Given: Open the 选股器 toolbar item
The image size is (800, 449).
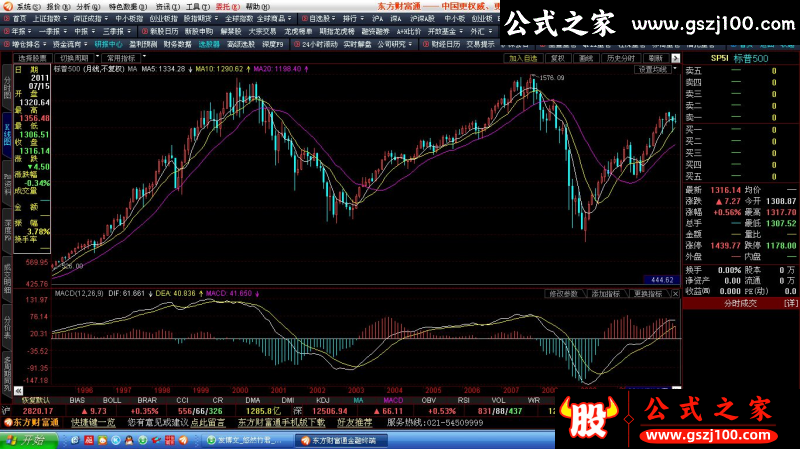Looking at the screenshot, I should 209,44.
